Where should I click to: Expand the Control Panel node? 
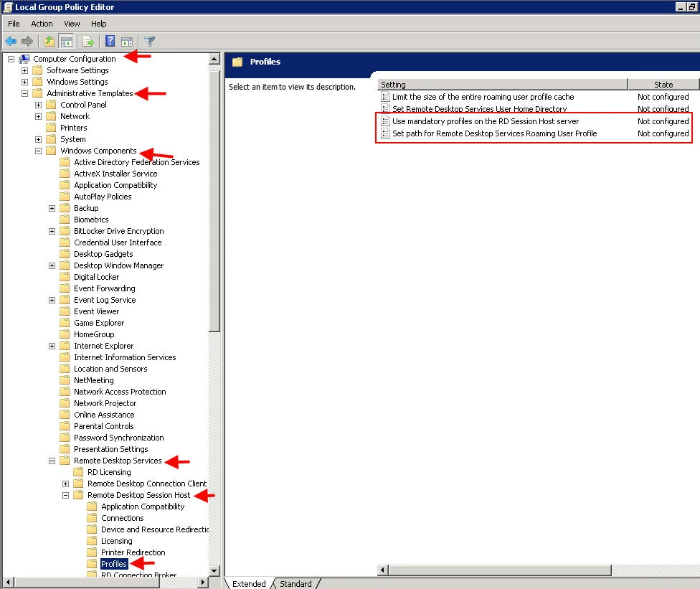pyautogui.click(x=39, y=105)
